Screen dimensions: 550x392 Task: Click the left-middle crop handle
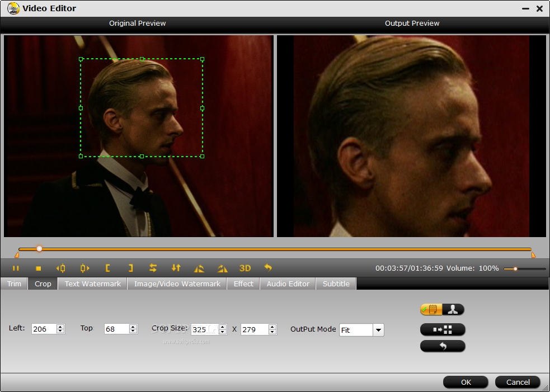[81, 108]
